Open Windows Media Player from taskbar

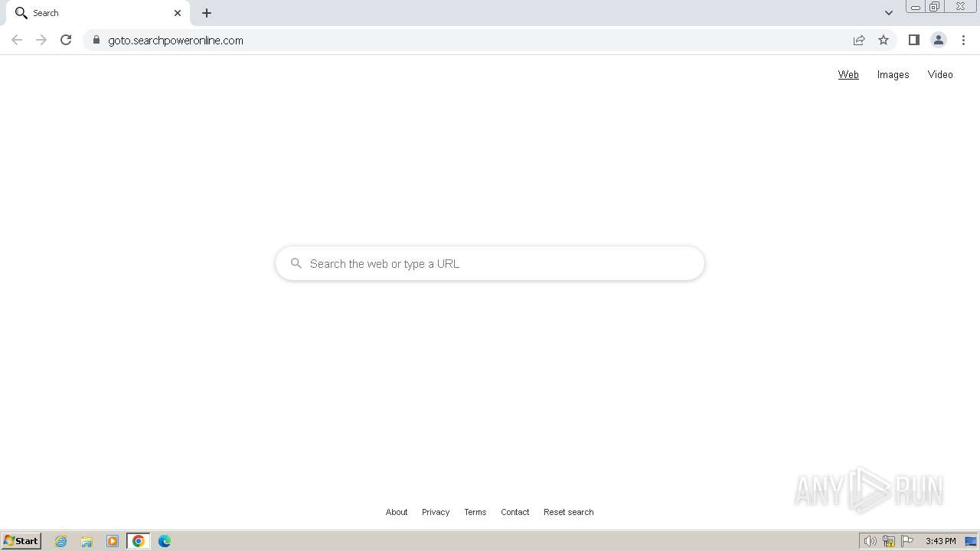(113, 541)
